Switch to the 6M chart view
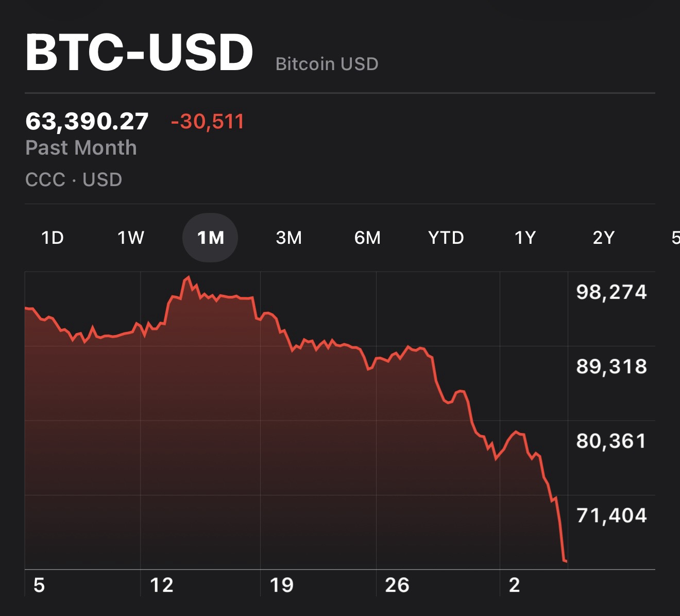This screenshot has height=616, width=680. click(367, 238)
